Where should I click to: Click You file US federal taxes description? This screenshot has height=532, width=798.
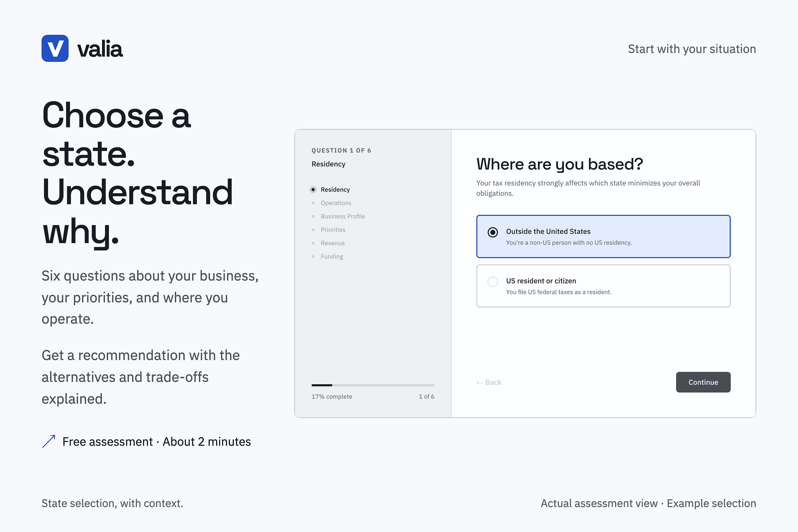559,292
